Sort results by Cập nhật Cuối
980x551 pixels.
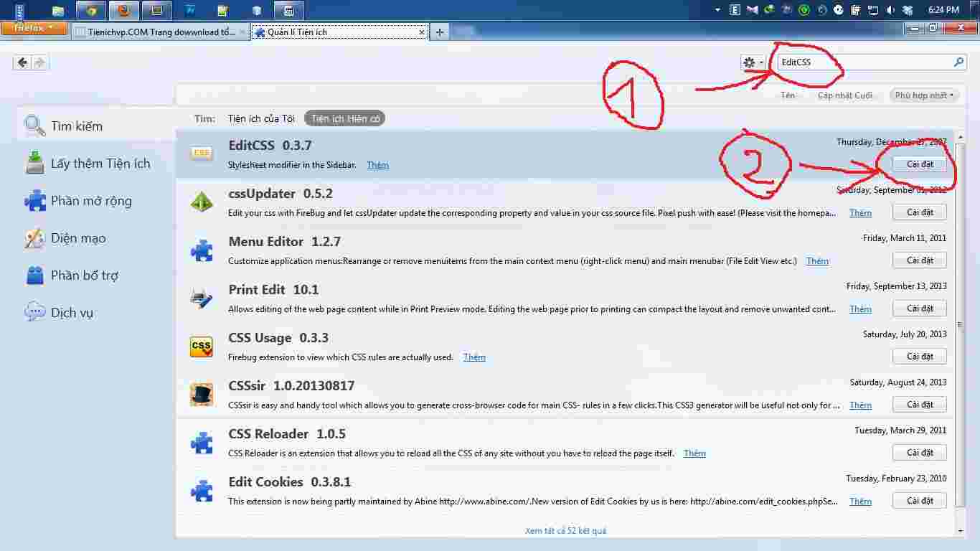click(x=845, y=95)
